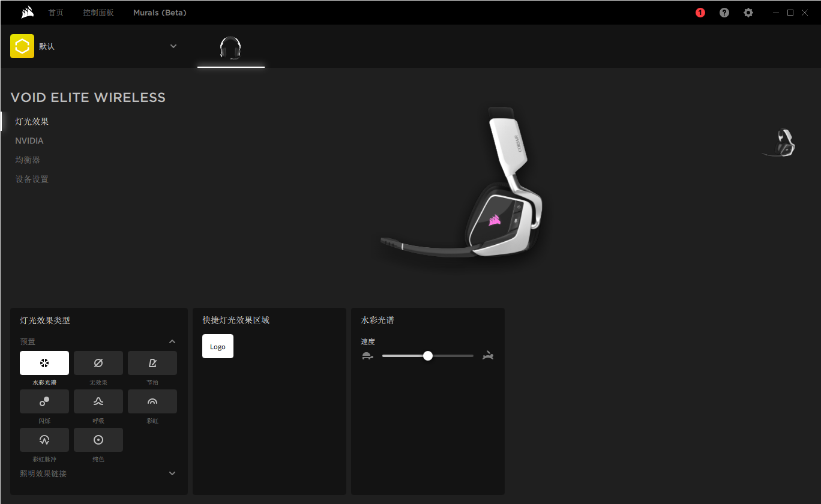Select the 无效果 lighting preset
This screenshot has width=821, height=504.
[98, 363]
